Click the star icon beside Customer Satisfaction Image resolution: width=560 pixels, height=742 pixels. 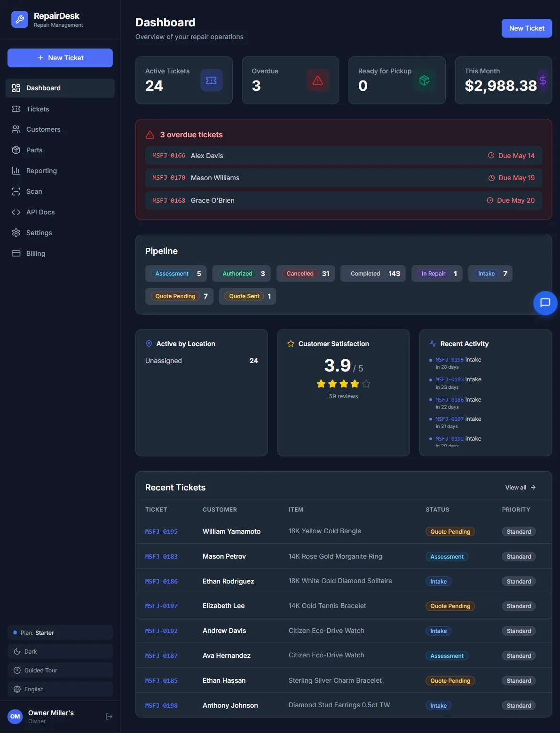click(291, 344)
